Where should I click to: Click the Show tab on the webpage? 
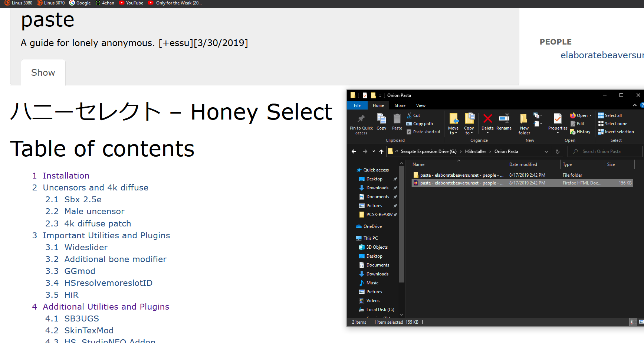coord(43,72)
